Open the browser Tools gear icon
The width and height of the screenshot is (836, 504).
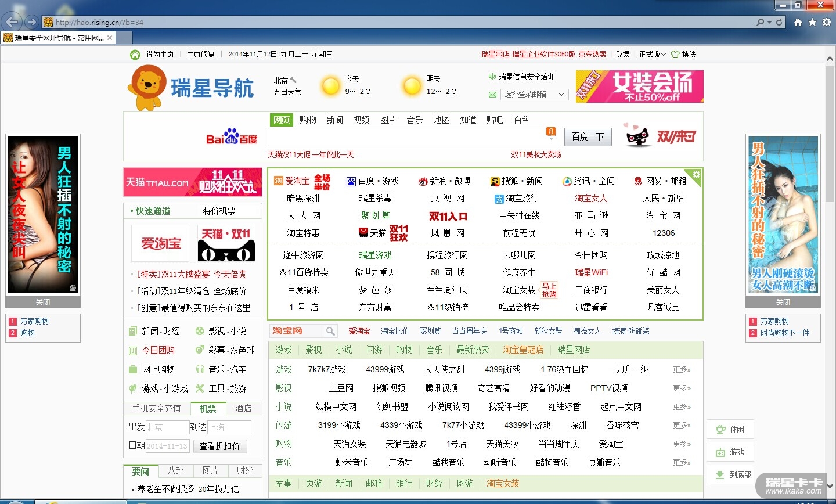click(827, 23)
